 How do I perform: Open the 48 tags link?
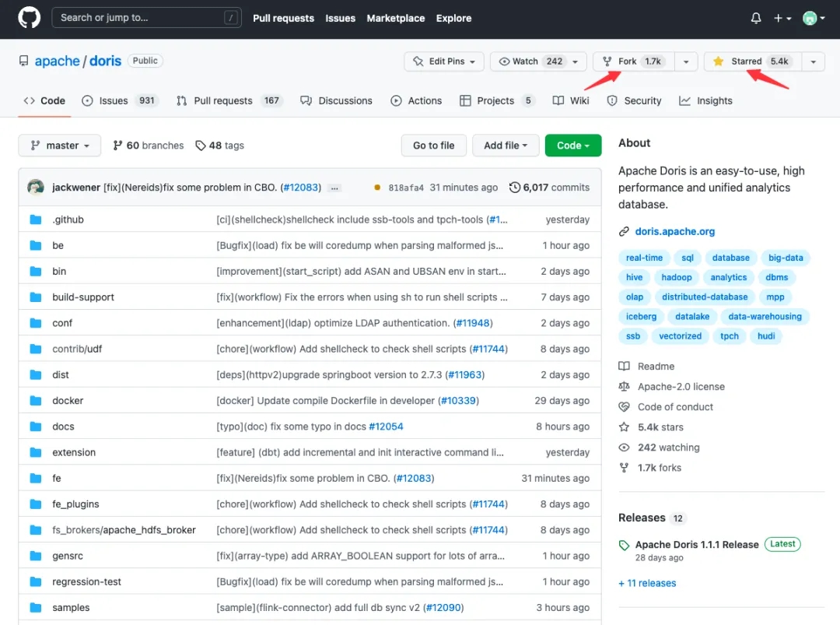219,146
